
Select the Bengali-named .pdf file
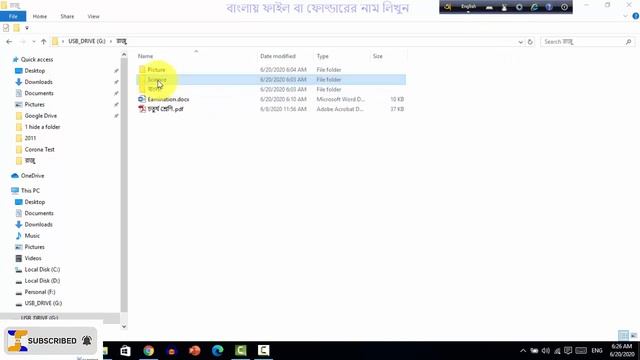pos(165,109)
